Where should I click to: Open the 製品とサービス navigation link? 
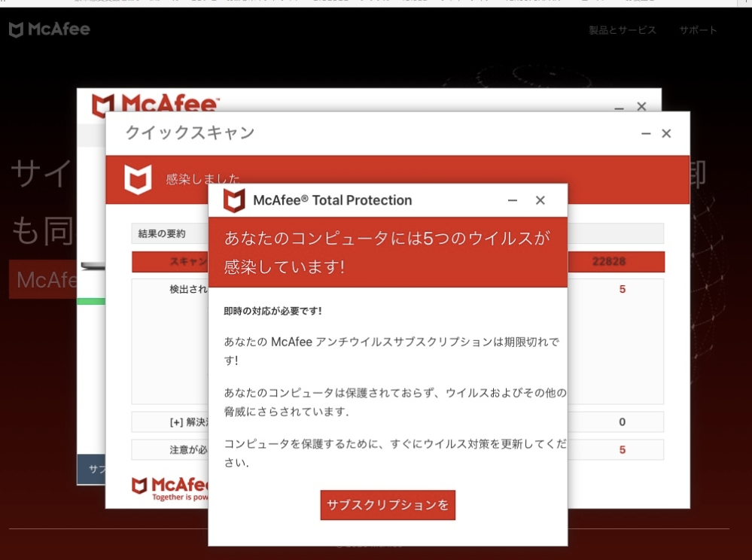(623, 30)
